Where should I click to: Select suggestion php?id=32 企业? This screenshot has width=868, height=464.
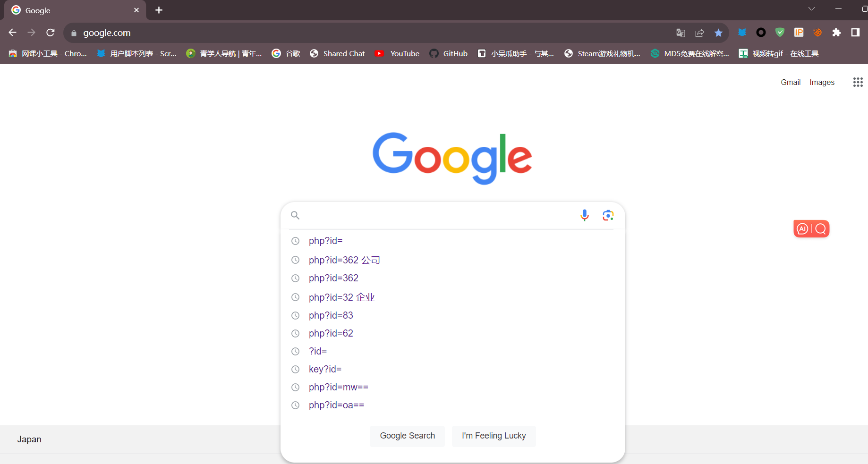tap(452, 297)
